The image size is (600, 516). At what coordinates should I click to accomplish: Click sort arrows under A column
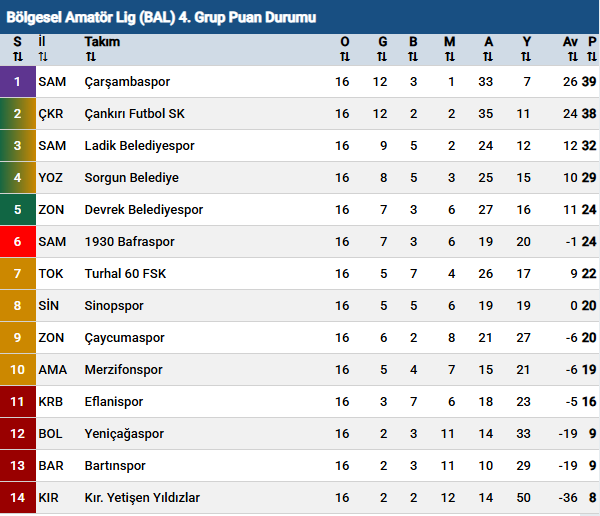pos(488,56)
